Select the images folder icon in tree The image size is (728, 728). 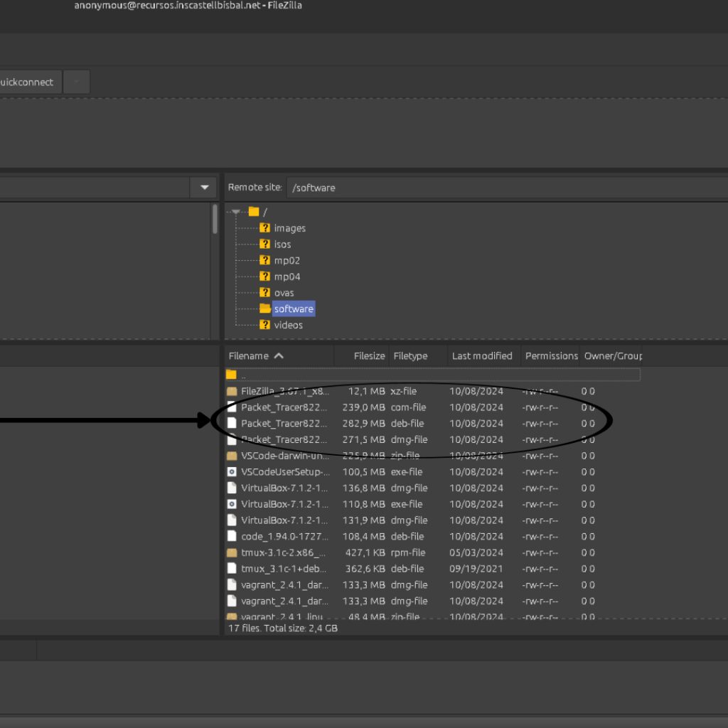[x=264, y=228]
